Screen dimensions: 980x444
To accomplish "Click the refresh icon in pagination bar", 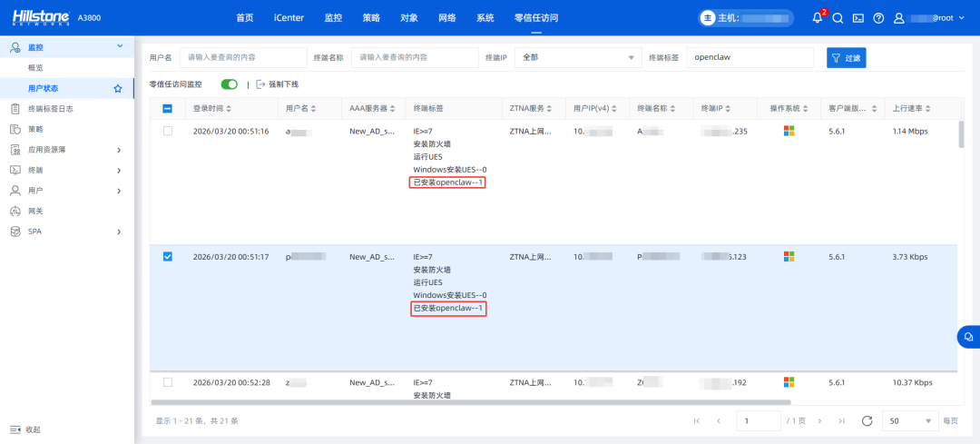I will pyautogui.click(x=867, y=420).
